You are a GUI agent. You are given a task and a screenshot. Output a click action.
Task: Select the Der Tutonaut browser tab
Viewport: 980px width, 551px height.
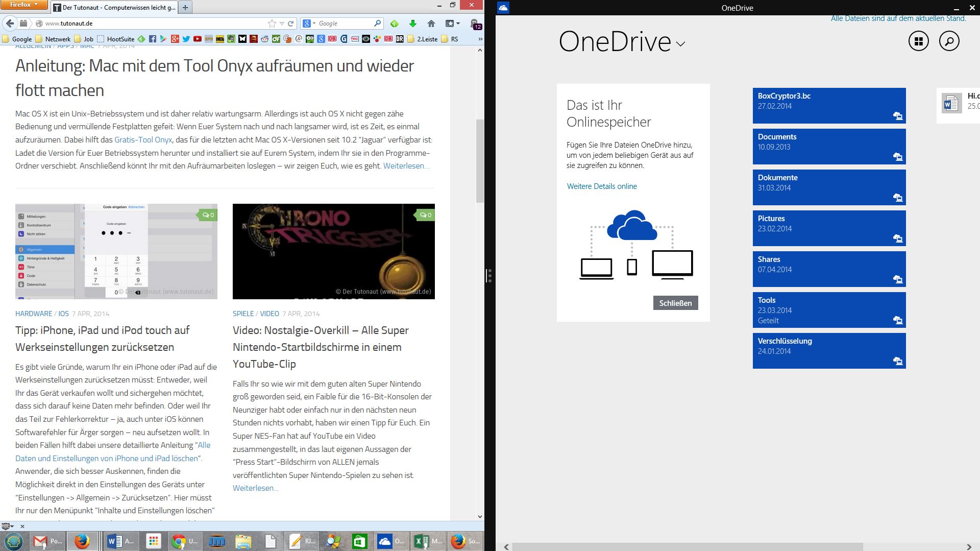(x=114, y=7)
